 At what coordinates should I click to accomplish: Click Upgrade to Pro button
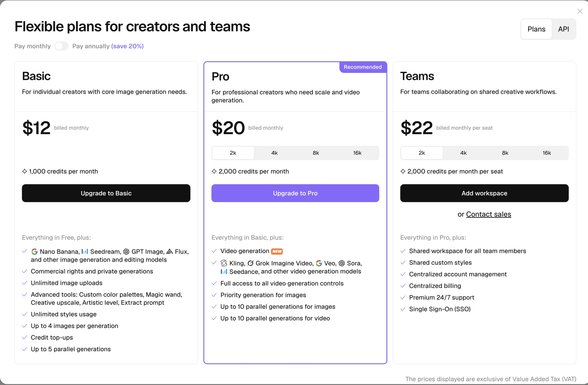[295, 193]
